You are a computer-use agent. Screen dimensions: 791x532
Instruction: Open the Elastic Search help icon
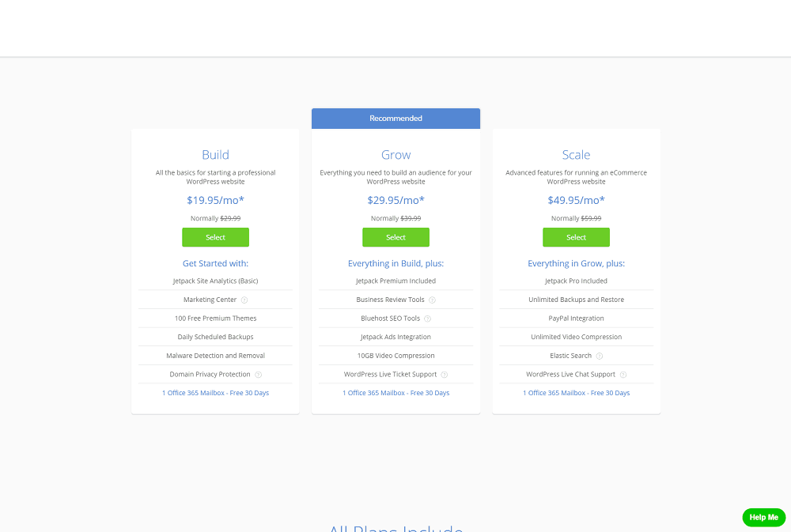[x=600, y=356]
